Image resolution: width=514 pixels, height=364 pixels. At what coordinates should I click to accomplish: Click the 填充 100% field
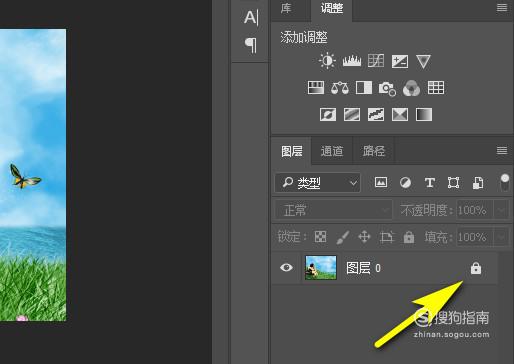tap(475, 237)
